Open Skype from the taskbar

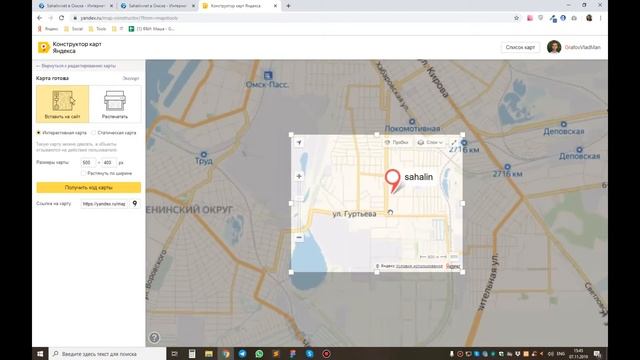(309, 354)
